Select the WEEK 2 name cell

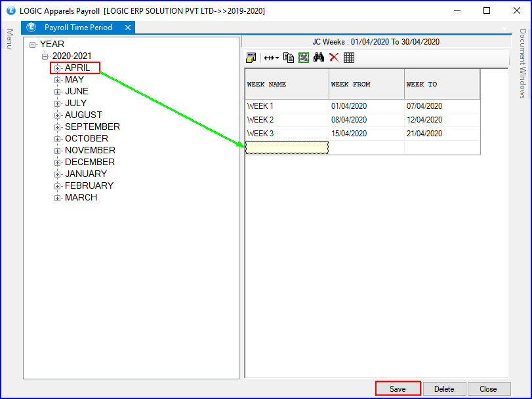pos(287,120)
